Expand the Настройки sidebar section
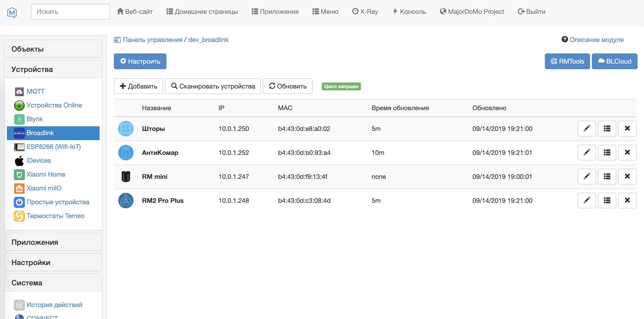 pos(53,262)
